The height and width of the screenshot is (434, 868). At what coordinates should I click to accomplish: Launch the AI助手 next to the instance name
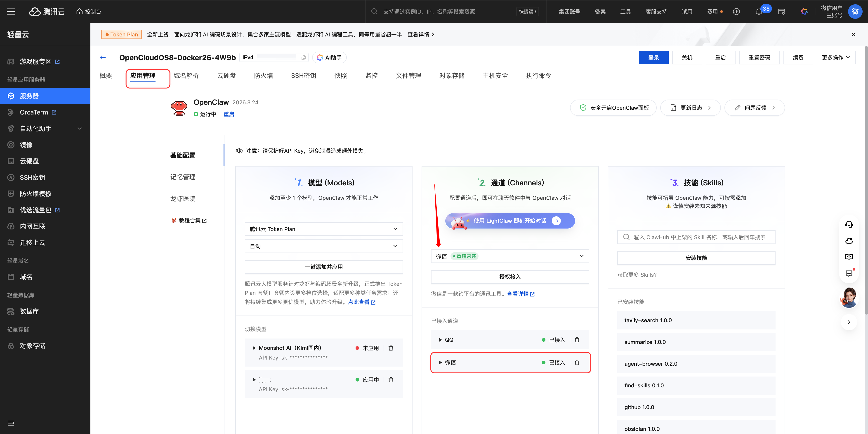pyautogui.click(x=329, y=57)
